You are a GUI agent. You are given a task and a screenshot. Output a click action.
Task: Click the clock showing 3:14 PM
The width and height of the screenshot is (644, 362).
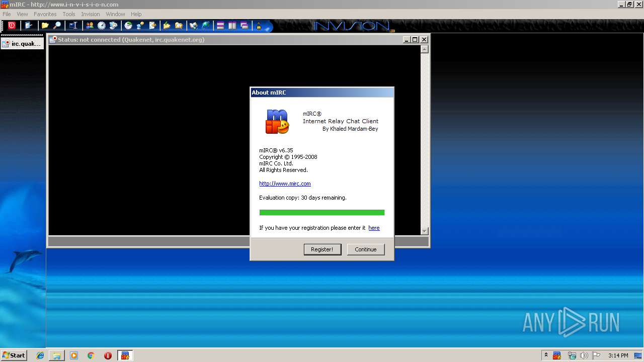(618, 355)
